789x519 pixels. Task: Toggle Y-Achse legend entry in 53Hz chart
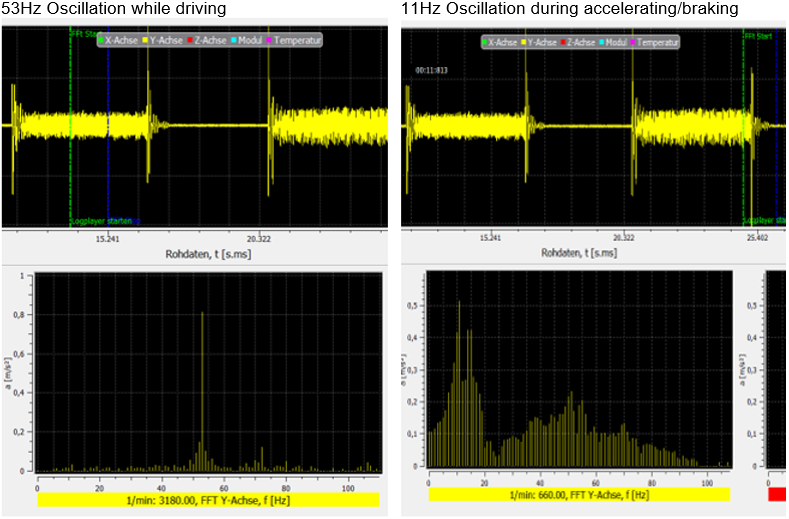(x=163, y=40)
